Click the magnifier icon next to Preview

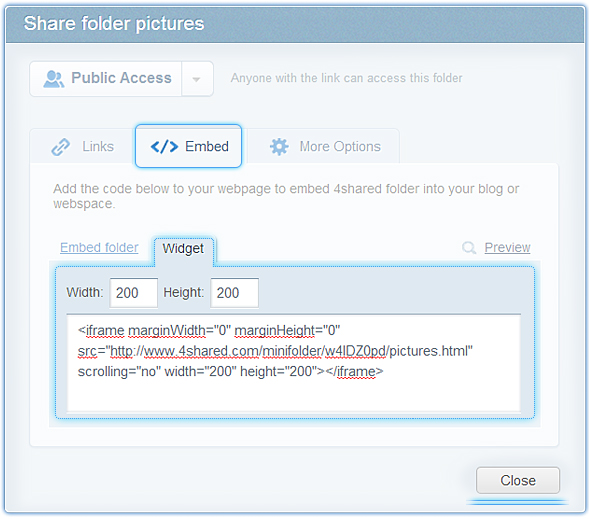coord(469,248)
